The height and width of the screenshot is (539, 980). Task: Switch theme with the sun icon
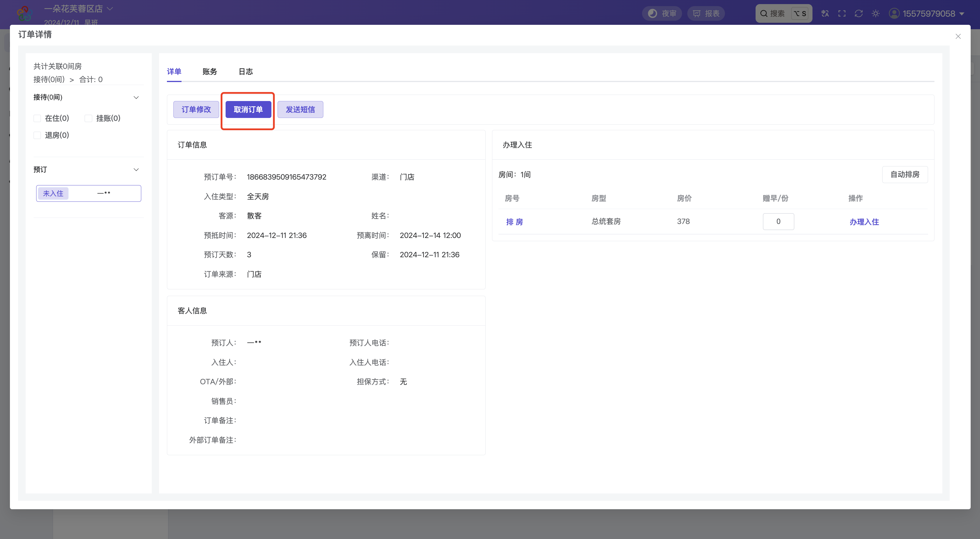point(876,14)
